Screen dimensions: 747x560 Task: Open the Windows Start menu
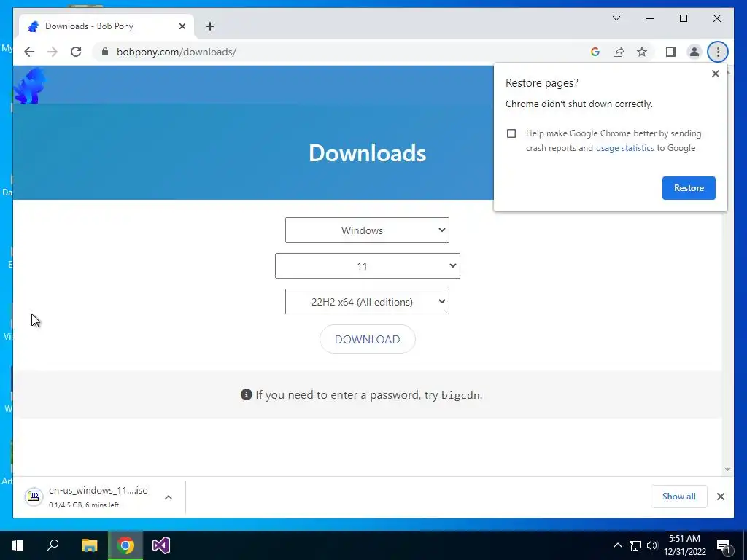(18, 545)
